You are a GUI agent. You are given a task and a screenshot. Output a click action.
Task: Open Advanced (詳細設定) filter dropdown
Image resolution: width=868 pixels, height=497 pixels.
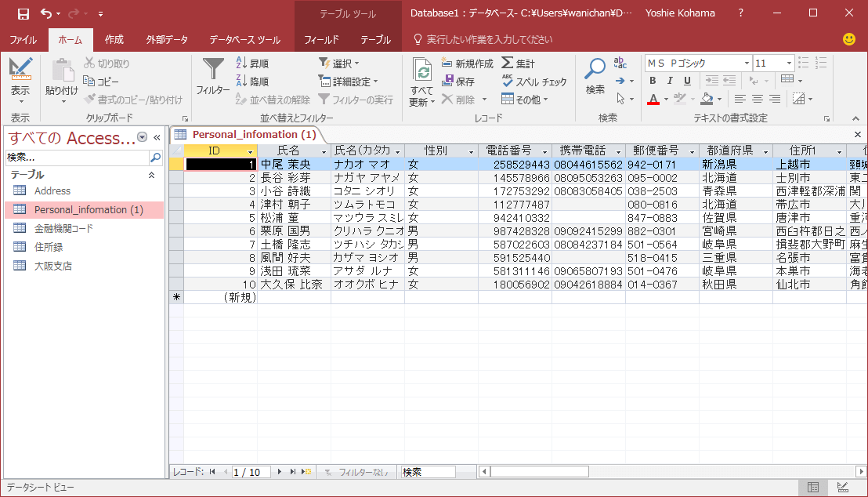tap(348, 82)
